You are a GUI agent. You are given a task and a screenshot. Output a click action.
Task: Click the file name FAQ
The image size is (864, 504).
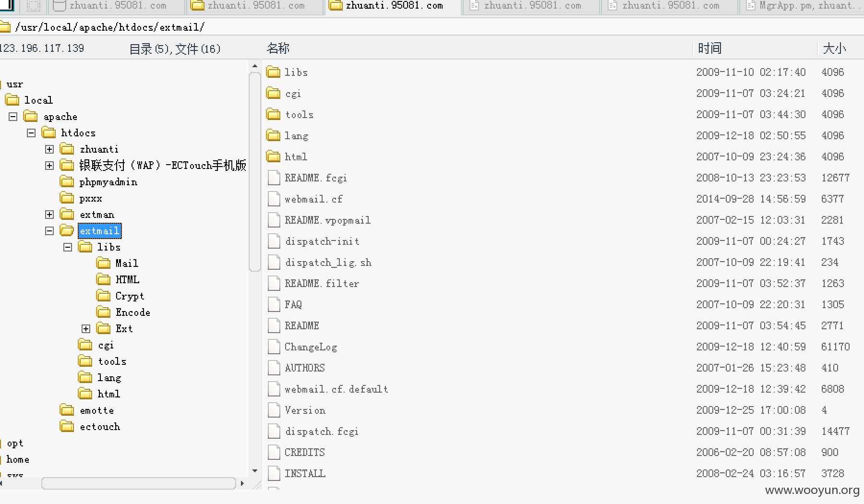pyautogui.click(x=293, y=304)
